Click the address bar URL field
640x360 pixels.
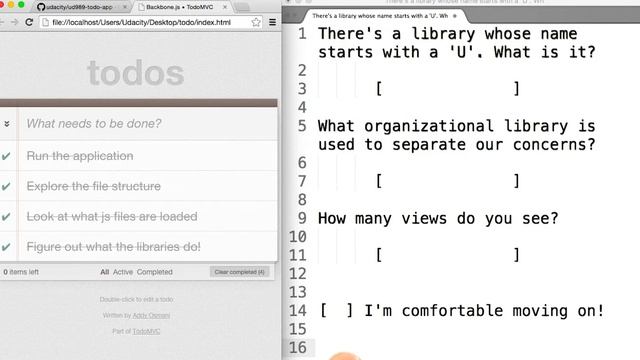141,22
